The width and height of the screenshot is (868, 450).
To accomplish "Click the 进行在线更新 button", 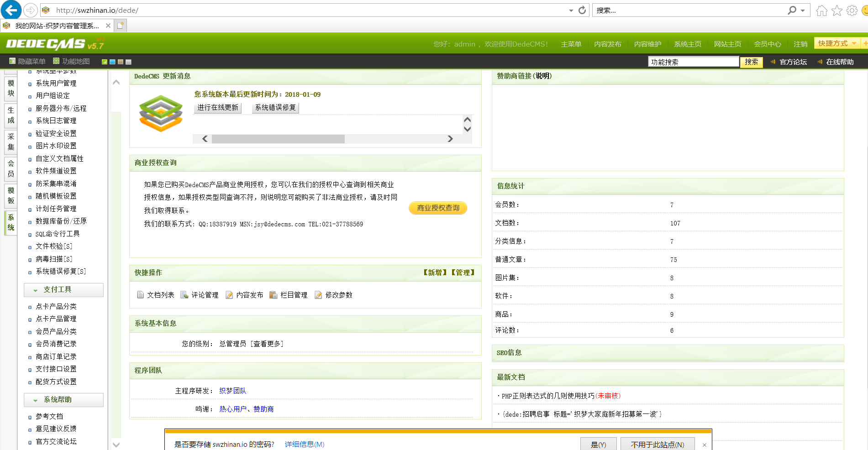I will tap(218, 108).
